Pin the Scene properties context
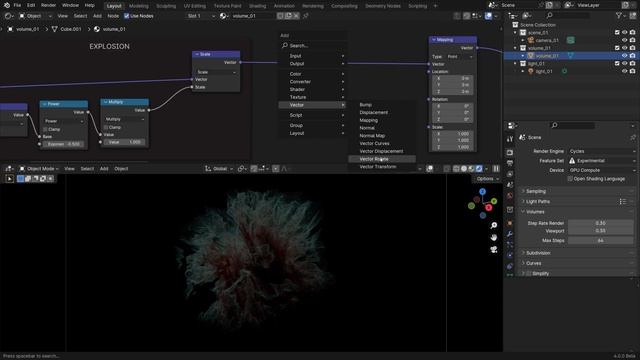 tap(633, 138)
